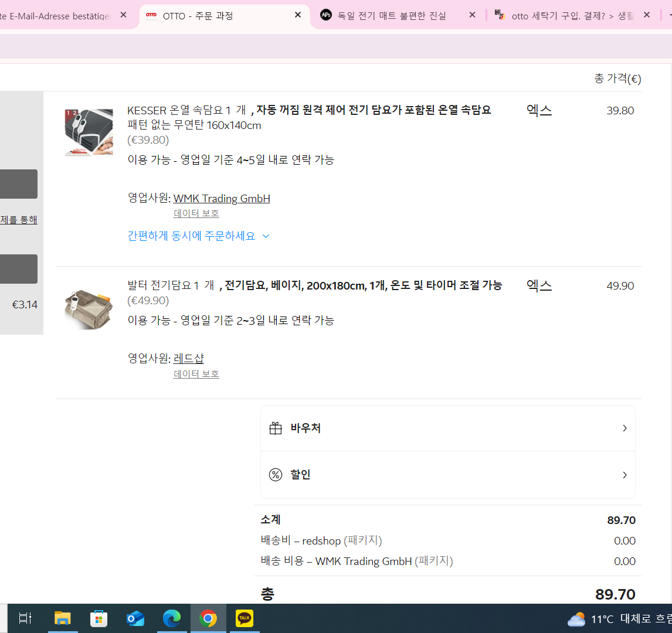Open Outlook from the taskbar
The height and width of the screenshot is (633, 672).
(135, 618)
